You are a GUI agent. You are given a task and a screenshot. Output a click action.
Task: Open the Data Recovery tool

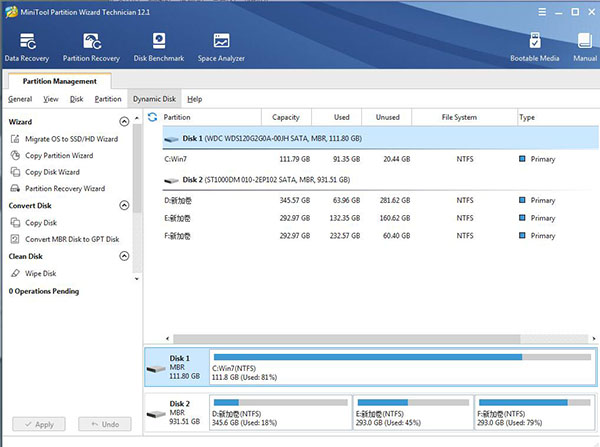point(27,47)
